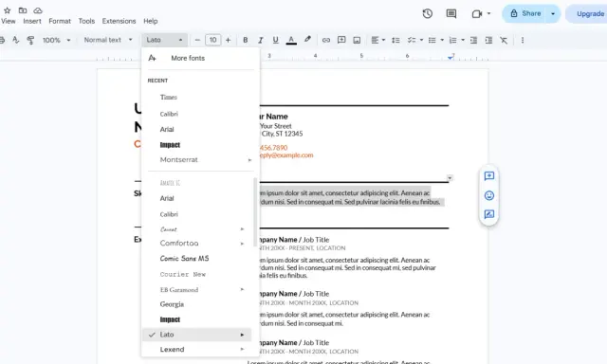607x364 pixels.
Task: Select the paint format tool
Action: [x=30, y=40]
